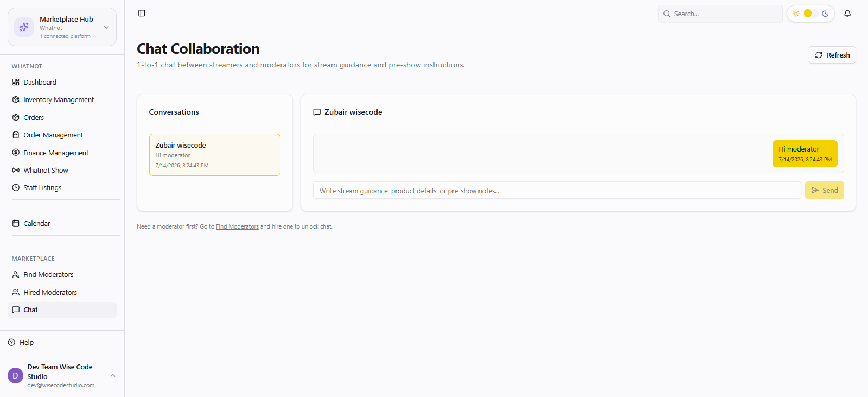Click the Help question mark icon
This screenshot has height=397, width=868.
(x=11, y=342)
